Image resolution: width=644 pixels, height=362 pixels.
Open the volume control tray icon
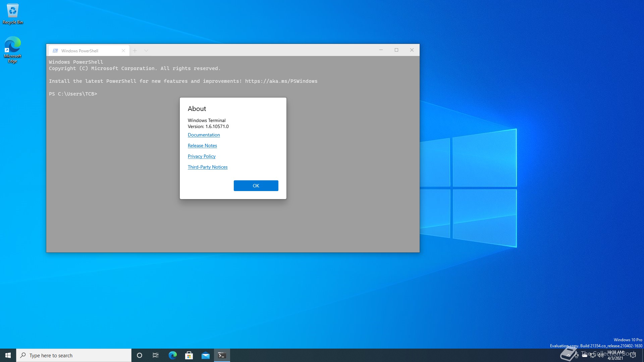[601, 355]
